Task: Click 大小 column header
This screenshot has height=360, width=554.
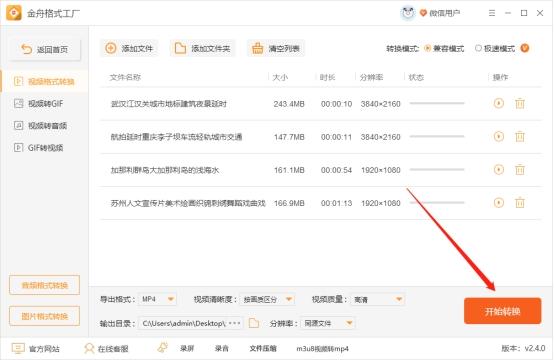Action: click(280, 77)
